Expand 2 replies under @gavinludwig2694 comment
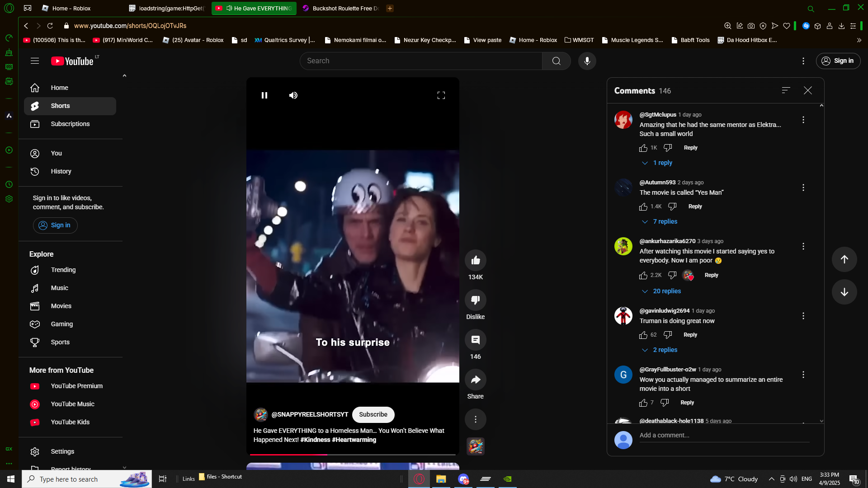Image resolution: width=868 pixels, height=488 pixels. tap(660, 350)
